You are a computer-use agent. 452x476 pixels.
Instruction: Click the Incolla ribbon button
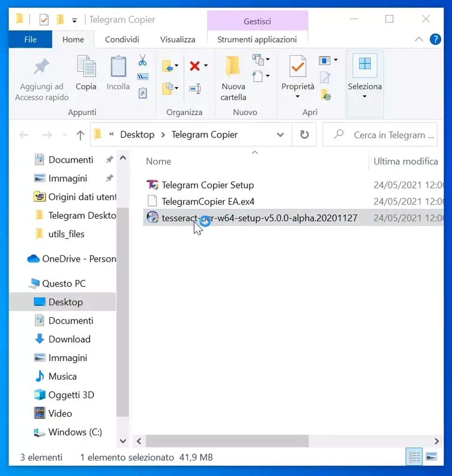(x=118, y=73)
